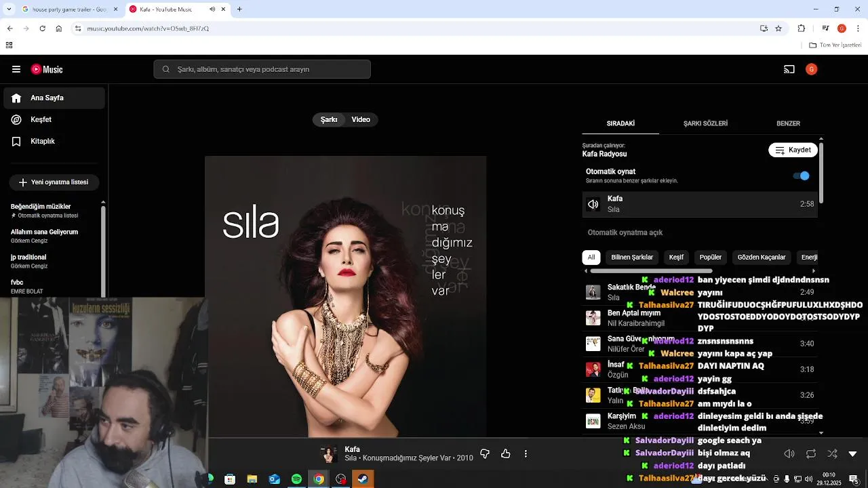Open the SIRADAKİ tab

tap(620, 123)
